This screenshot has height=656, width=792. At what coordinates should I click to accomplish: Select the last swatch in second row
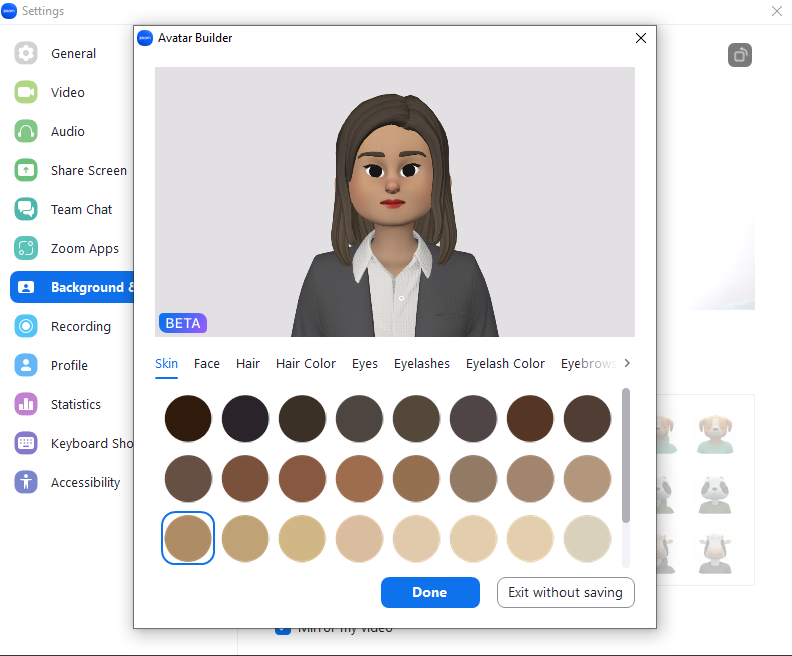click(x=587, y=478)
